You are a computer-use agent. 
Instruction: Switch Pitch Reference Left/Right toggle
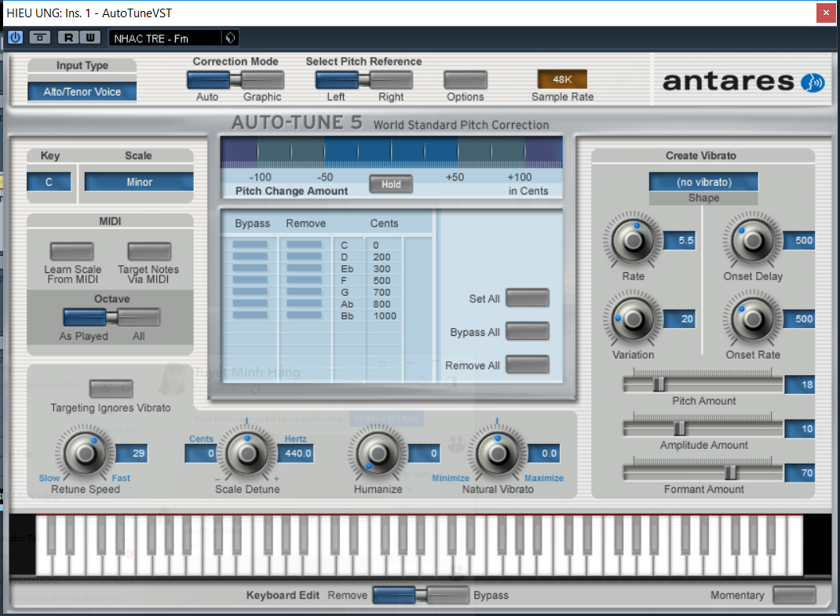coord(363,81)
